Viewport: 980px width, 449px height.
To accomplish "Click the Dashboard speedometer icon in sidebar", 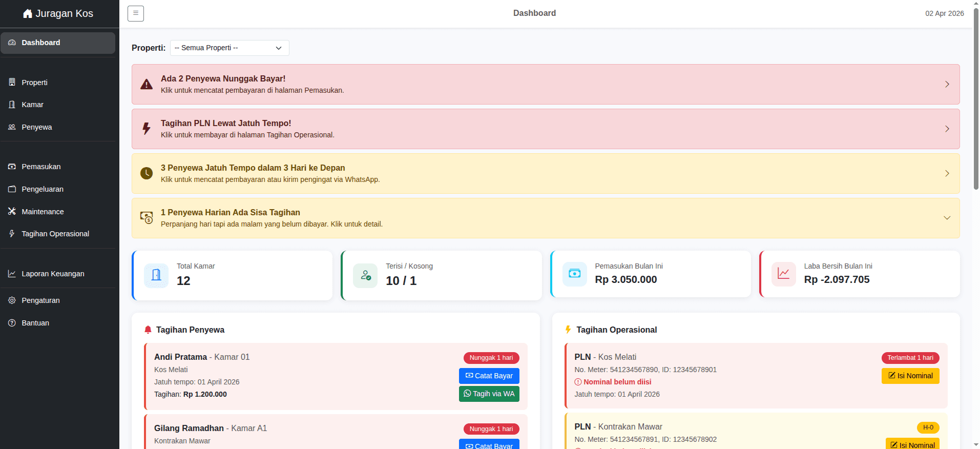I will click(x=12, y=43).
